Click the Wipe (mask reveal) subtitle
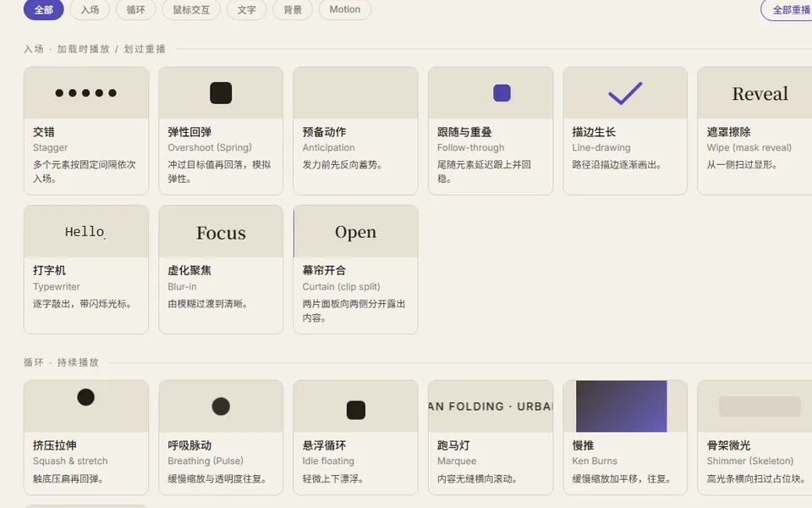The image size is (812, 508). pos(749,147)
